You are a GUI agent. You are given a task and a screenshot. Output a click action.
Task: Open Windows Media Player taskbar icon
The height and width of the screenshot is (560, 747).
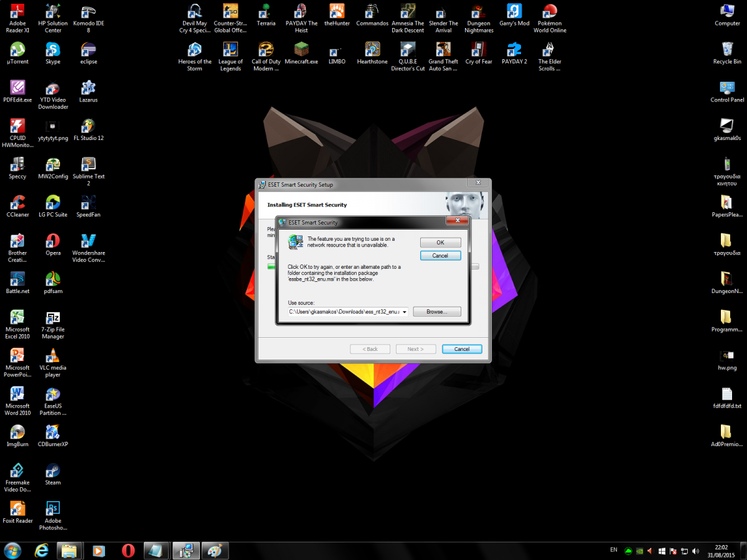tap(98, 551)
